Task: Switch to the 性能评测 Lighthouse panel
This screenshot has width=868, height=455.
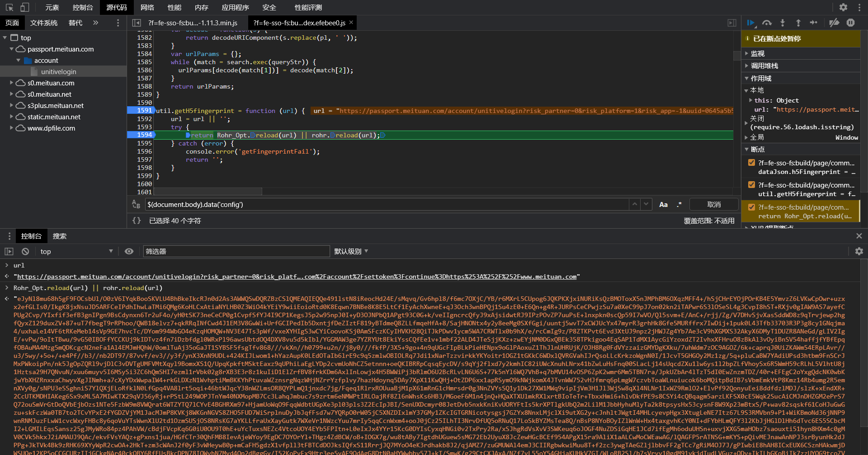Action: 308,7
